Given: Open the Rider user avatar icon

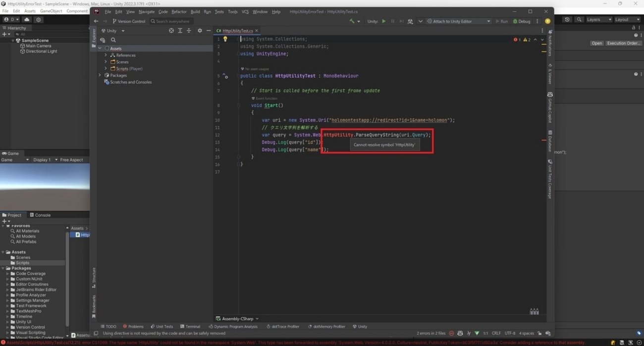Looking at the screenshot, I should click(x=547, y=21).
